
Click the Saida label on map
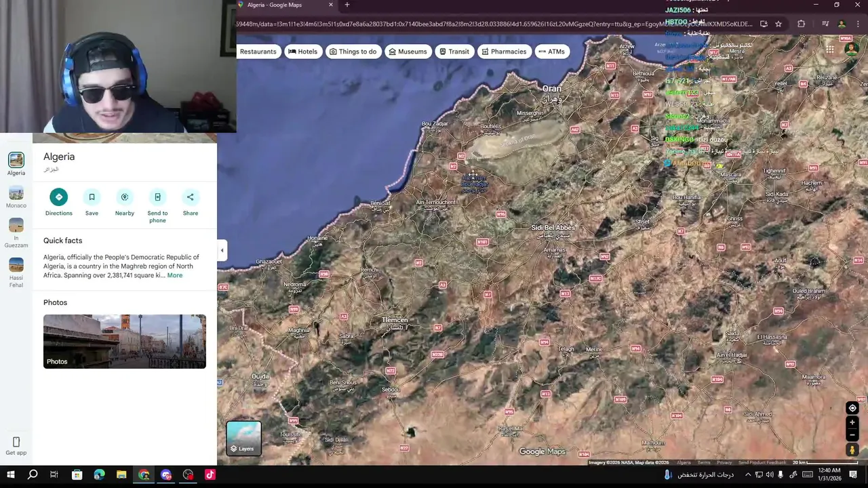pyautogui.click(x=732, y=333)
